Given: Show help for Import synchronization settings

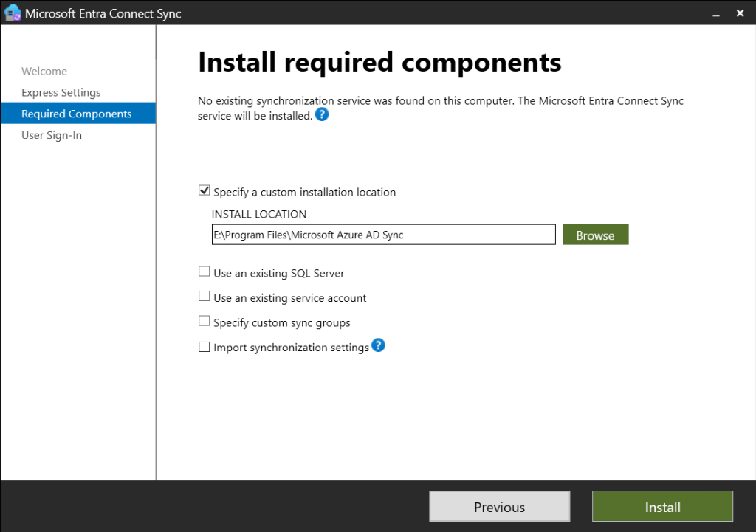Looking at the screenshot, I should point(379,345).
